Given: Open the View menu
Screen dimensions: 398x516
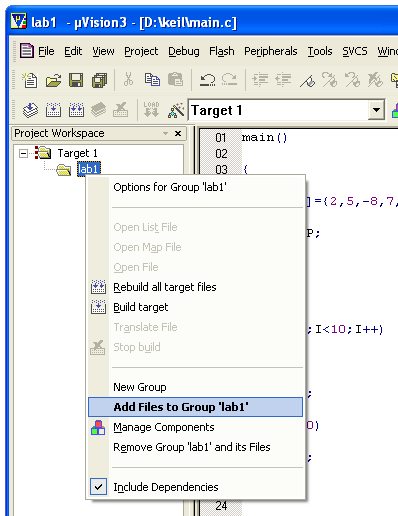Looking at the screenshot, I should [x=103, y=51].
